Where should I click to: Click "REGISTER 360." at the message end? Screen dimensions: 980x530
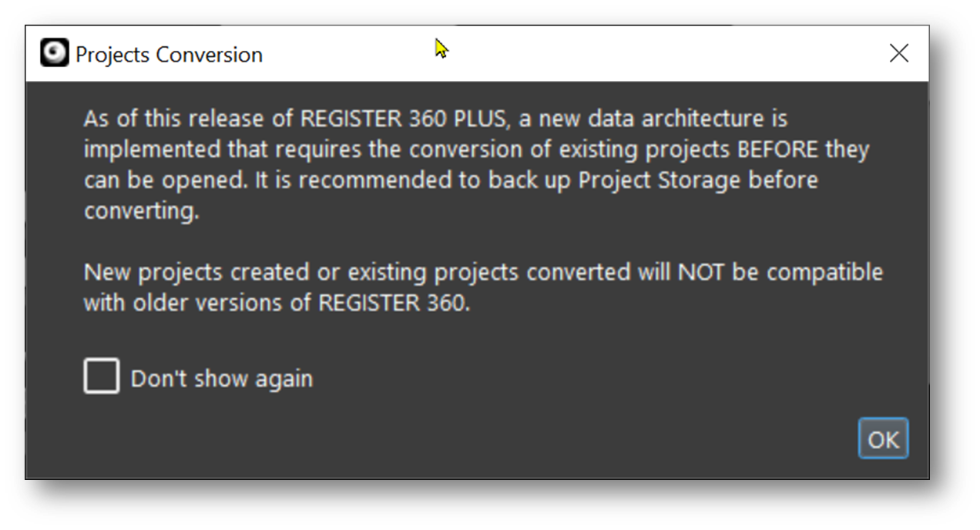pos(394,304)
